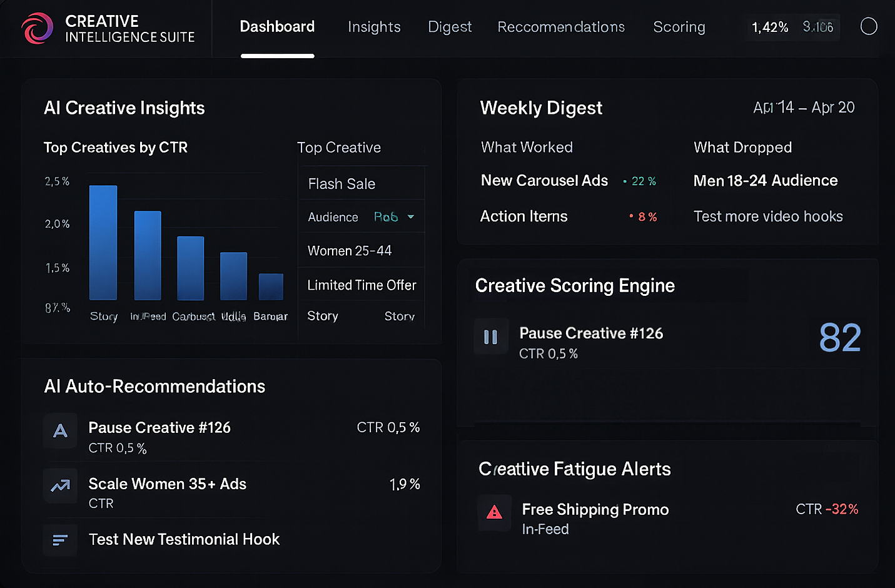Select the Flash Sale top creative
This screenshot has height=588, width=895.
341,183
